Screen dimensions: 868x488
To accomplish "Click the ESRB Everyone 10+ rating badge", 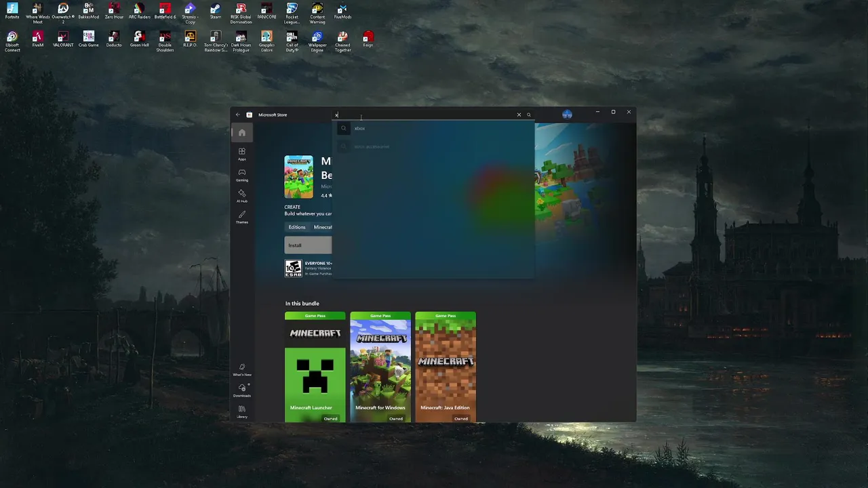I will 293,268.
